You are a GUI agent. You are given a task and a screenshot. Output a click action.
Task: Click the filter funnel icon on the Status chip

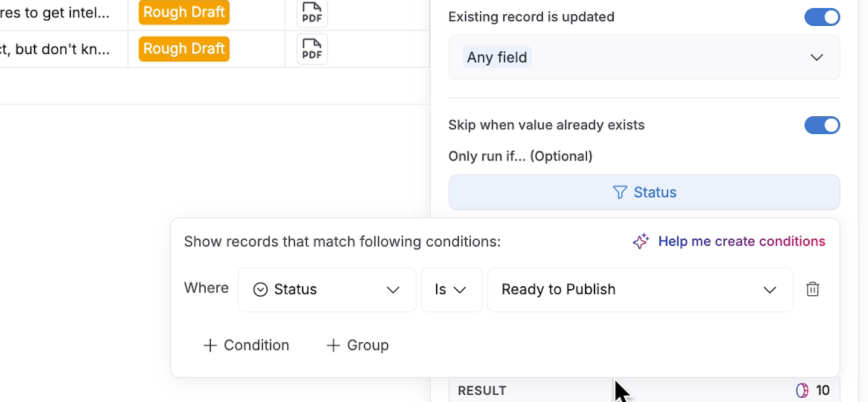620,192
